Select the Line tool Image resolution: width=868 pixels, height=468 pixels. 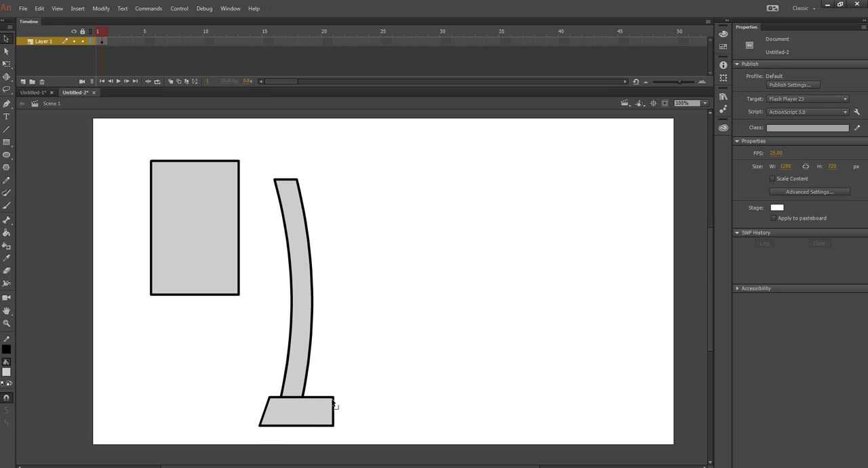[x=6, y=130]
